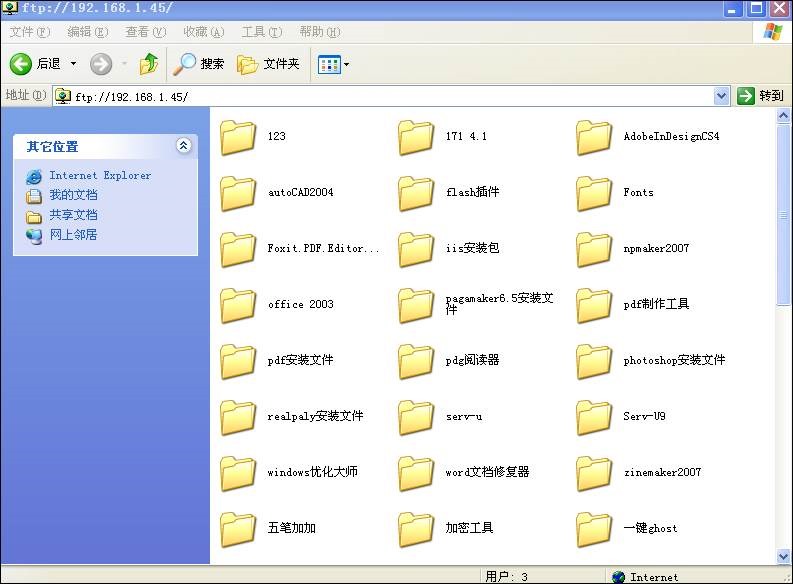Image resolution: width=793 pixels, height=584 pixels.
Task: Click the Internet zone status indicator
Action: [645, 577]
